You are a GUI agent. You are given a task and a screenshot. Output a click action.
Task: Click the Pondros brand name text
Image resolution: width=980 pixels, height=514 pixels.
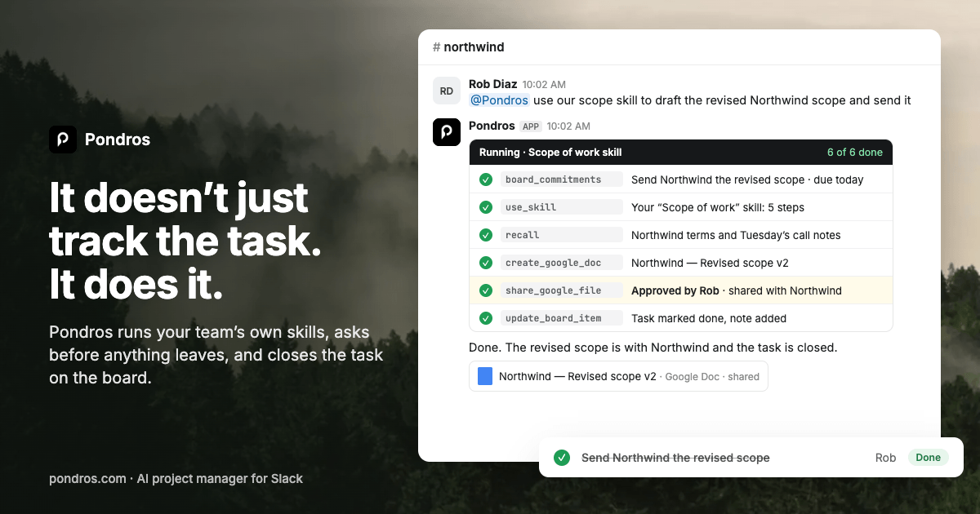(x=118, y=140)
